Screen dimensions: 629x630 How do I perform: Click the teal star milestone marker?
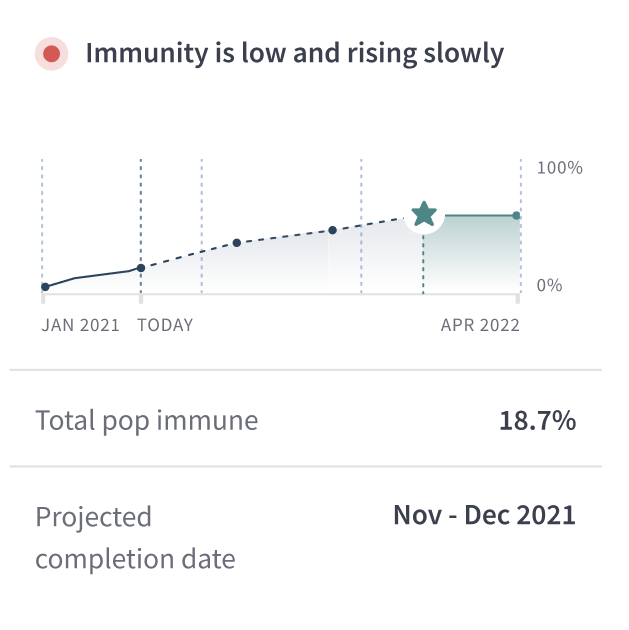[x=424, y=214]
